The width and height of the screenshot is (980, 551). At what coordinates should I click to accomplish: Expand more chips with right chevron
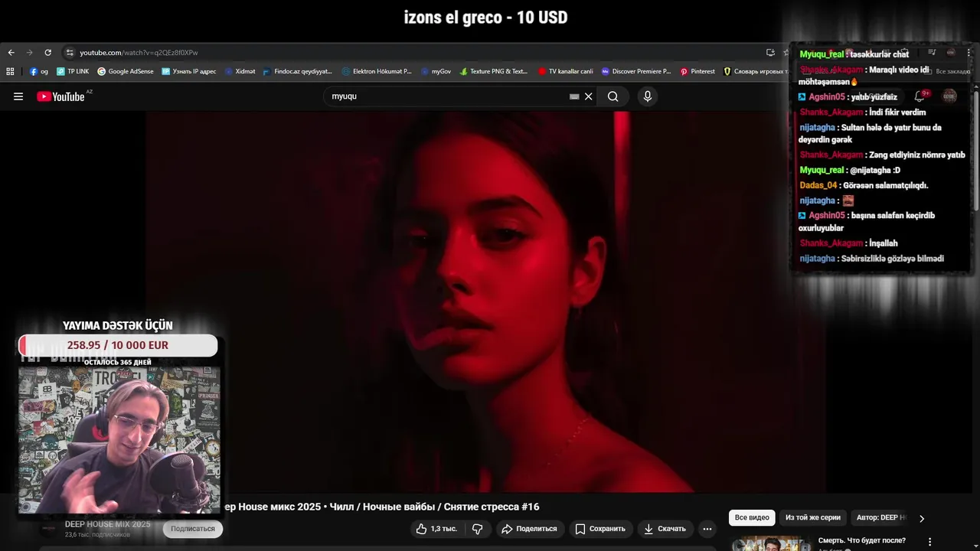[922, 518]
